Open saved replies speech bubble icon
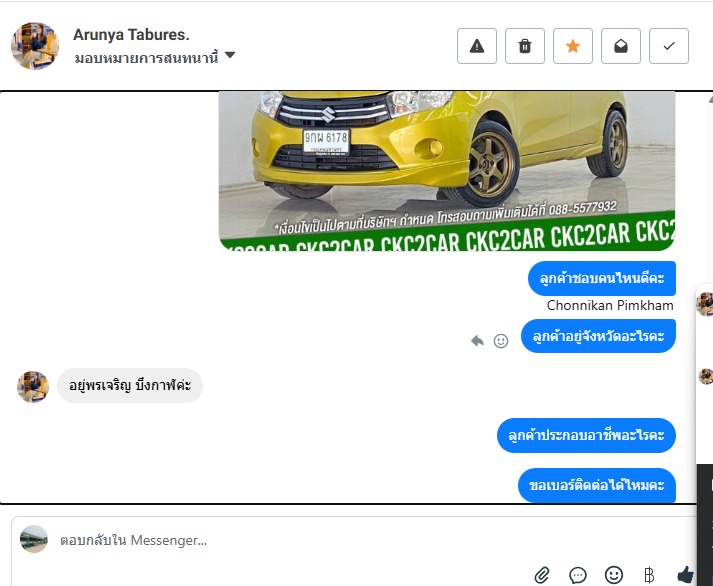Viewport: 713px width, 586px height. [577, 576]
